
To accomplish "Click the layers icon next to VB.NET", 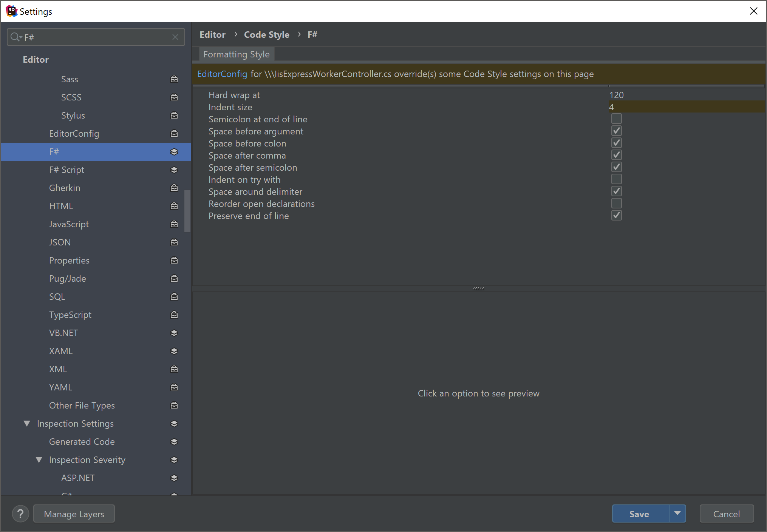I will 174,333.
